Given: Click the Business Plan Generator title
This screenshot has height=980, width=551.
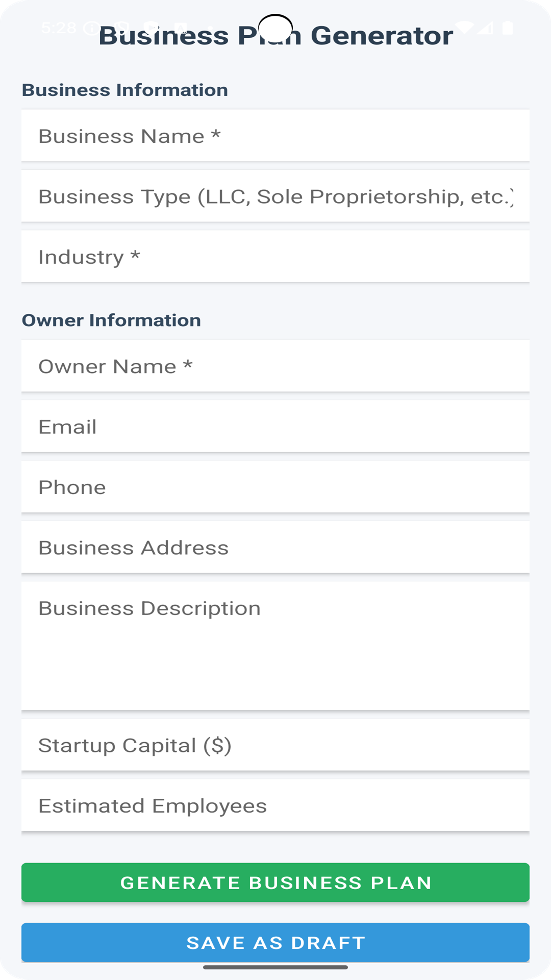Looking at the screenshot, I should pos(275,36).
